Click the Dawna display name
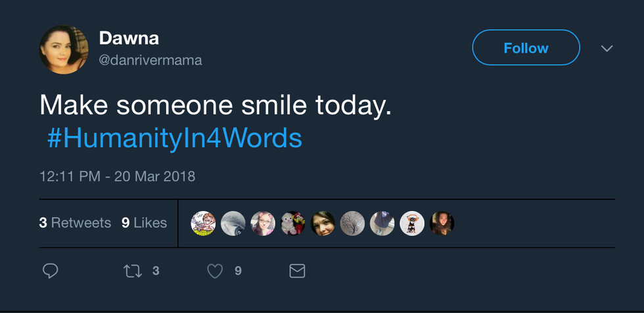The image size is (644, 313). pos(129,38)
